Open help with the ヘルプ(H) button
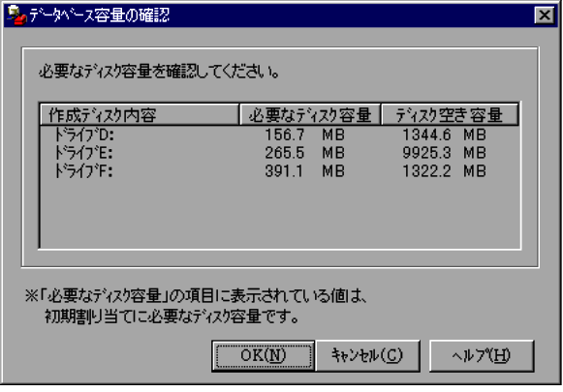Image resolution: width=563 pixels, height=392 pixels. 482,356
